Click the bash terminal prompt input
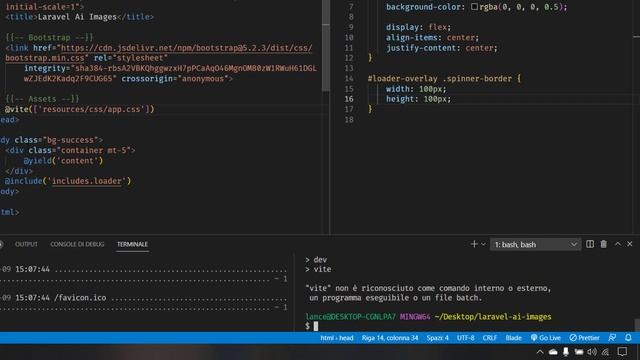 click(x=316, y=326)
